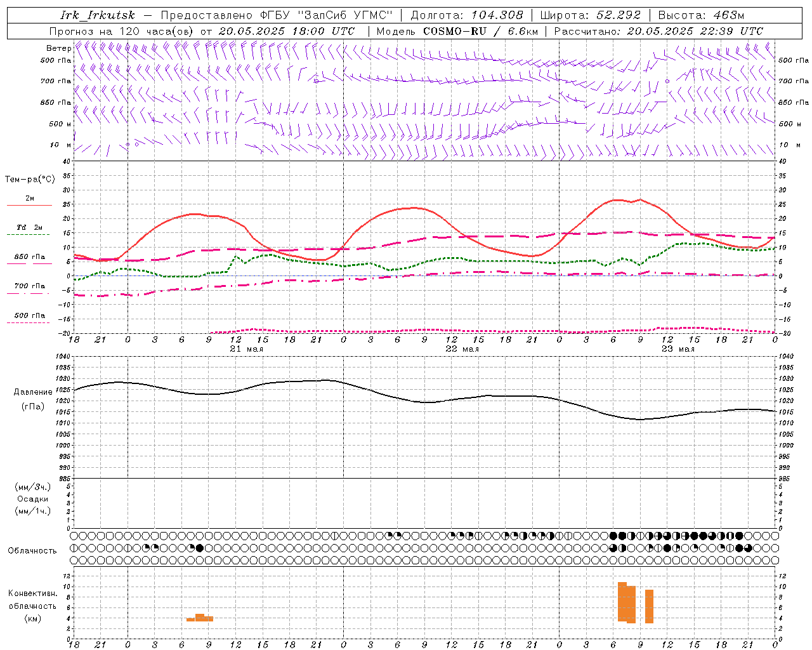
Task: Click the Конвективн. label
Action: tap(32, 594)
